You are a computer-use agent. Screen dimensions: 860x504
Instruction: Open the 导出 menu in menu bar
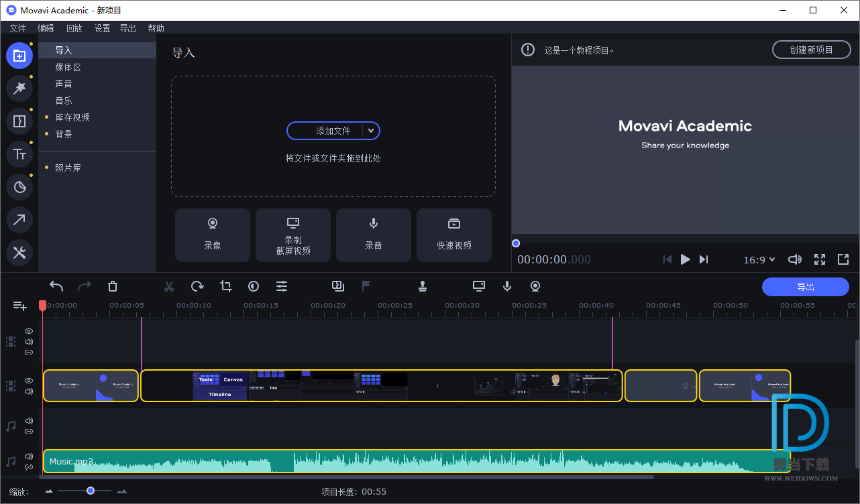click(x=127, y=28)
